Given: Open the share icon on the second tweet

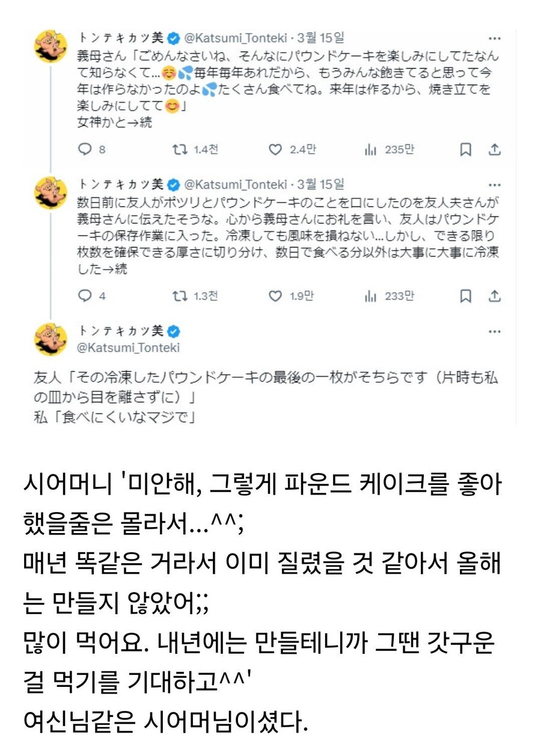Looking at the screenshot, I should (x=494, y=296).
